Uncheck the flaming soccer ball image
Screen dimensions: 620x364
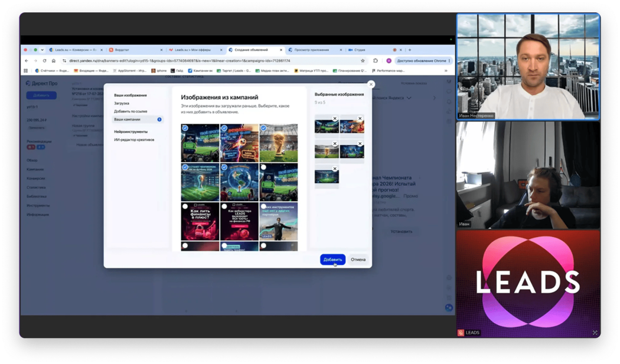(x=224, y=128)
